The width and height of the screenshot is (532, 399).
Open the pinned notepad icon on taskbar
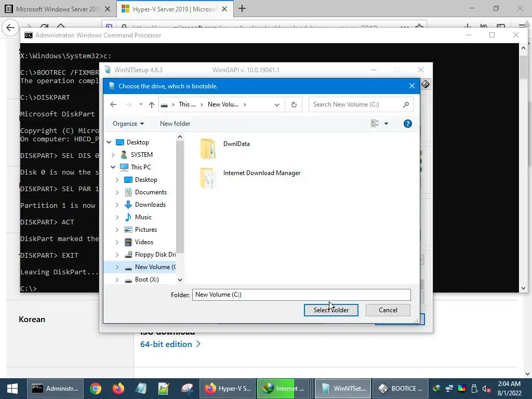click(141, 389)
